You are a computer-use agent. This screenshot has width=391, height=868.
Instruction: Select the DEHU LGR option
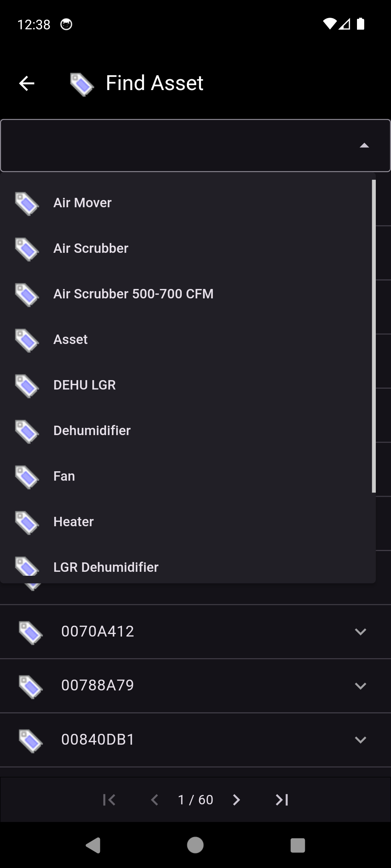pos(85,385)
